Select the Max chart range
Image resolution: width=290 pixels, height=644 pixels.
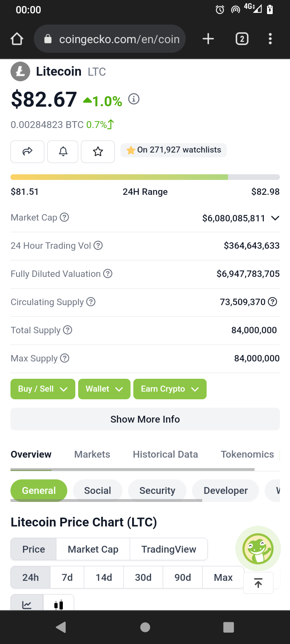point(223,578)
